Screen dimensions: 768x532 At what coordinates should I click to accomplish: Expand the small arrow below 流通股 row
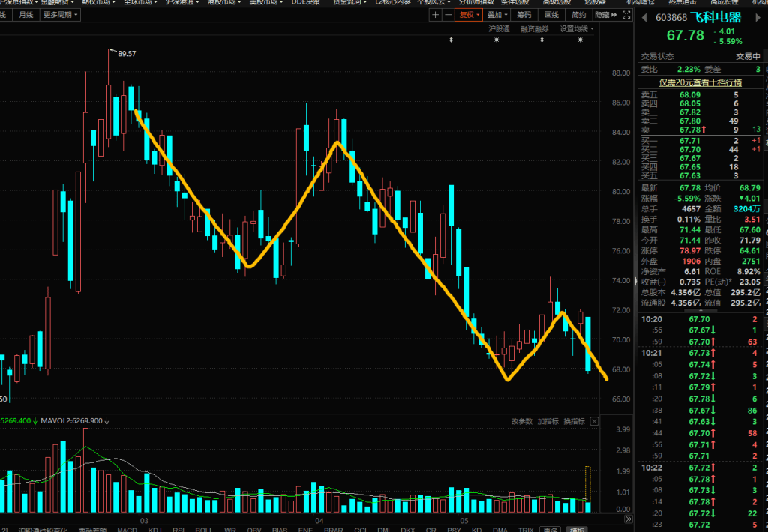coord(700,310)
